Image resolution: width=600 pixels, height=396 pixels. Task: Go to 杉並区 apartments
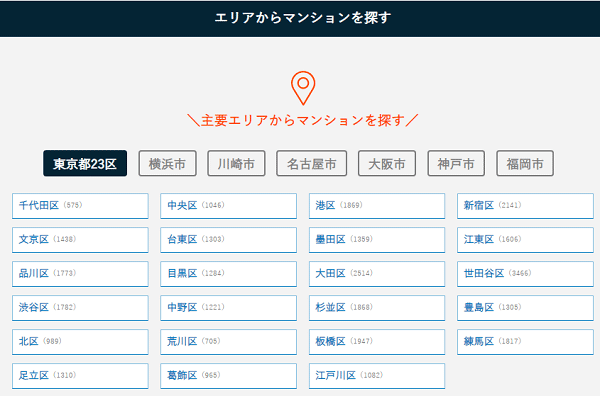tap(377, 308)
